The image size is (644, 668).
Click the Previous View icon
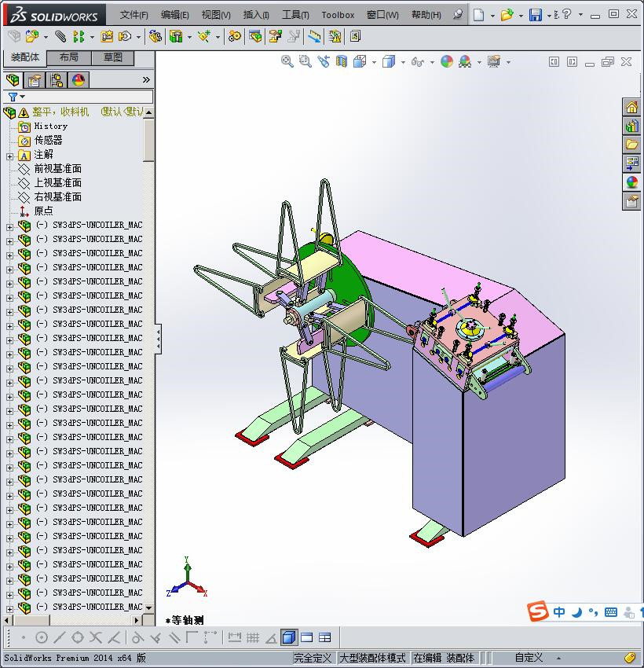[324, 61]
